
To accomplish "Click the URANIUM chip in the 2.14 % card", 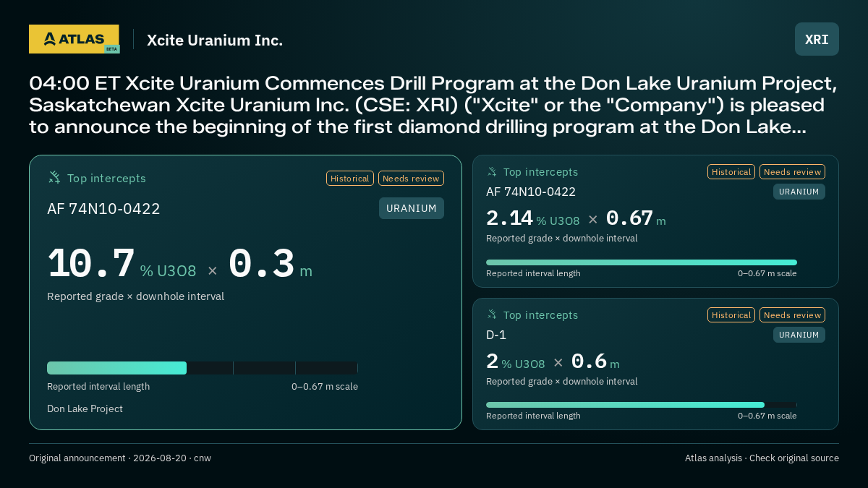I will point(799,192).
